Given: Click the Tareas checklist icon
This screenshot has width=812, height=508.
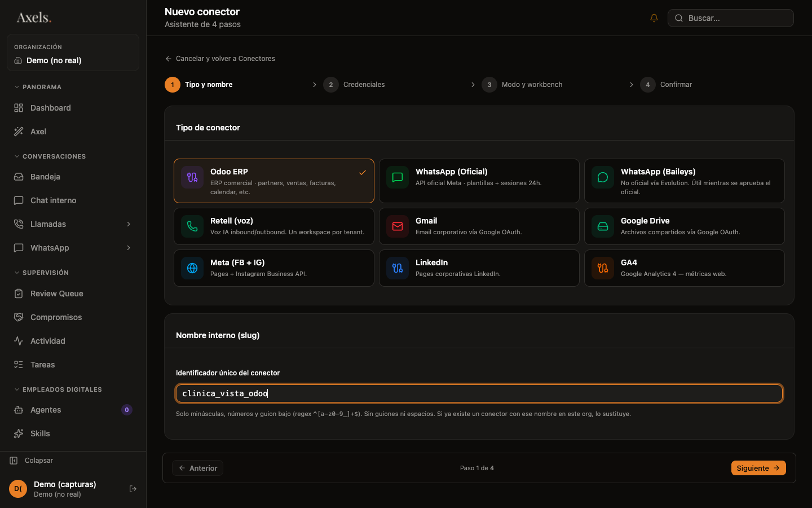Looking at the screenshot, I should point(19,365).
